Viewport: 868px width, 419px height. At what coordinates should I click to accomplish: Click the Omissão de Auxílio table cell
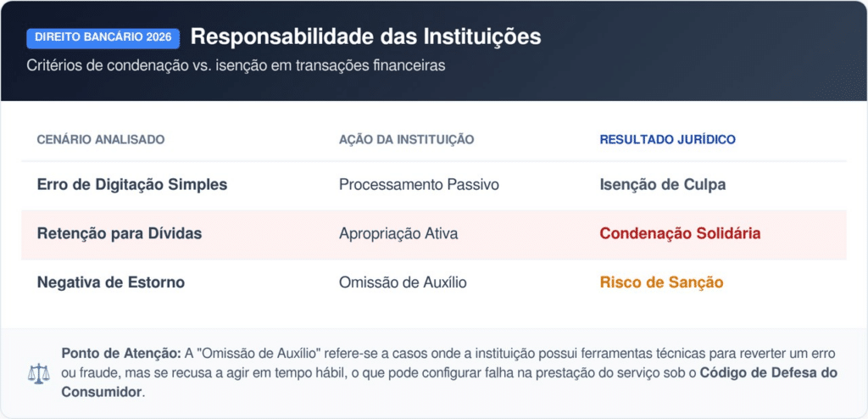coord(401,282)
